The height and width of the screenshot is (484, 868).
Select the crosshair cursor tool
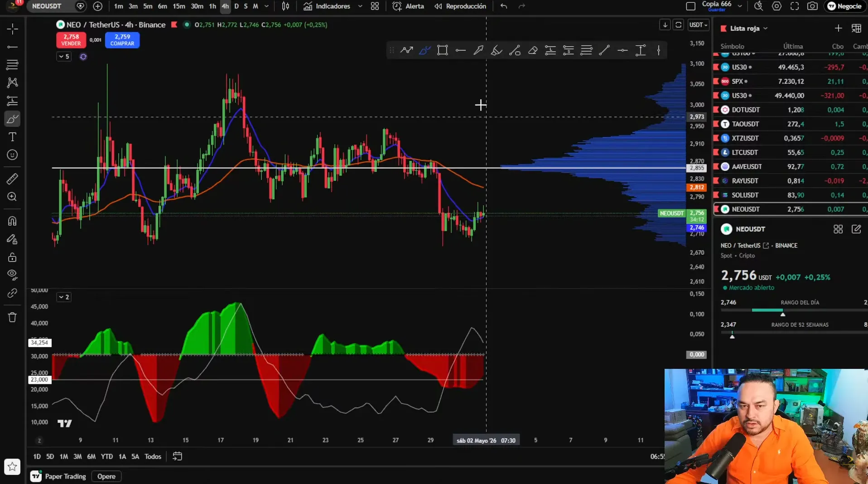click(x=12, y=29)
